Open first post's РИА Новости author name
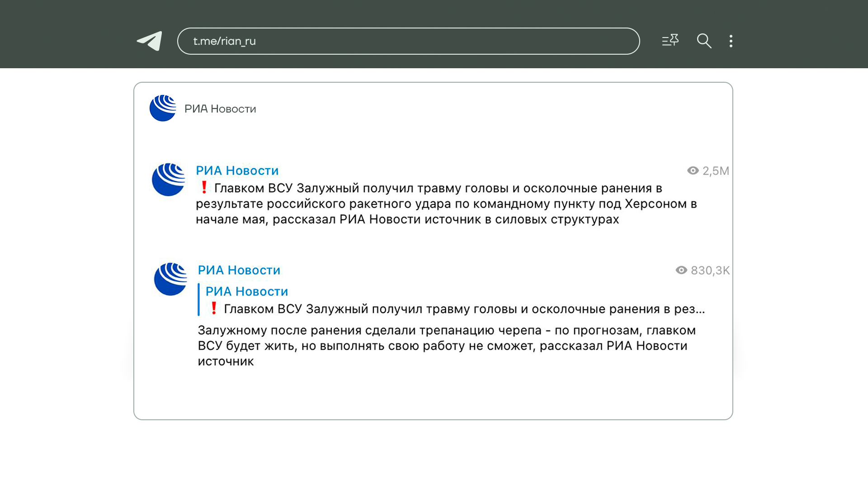 [237, 171]
